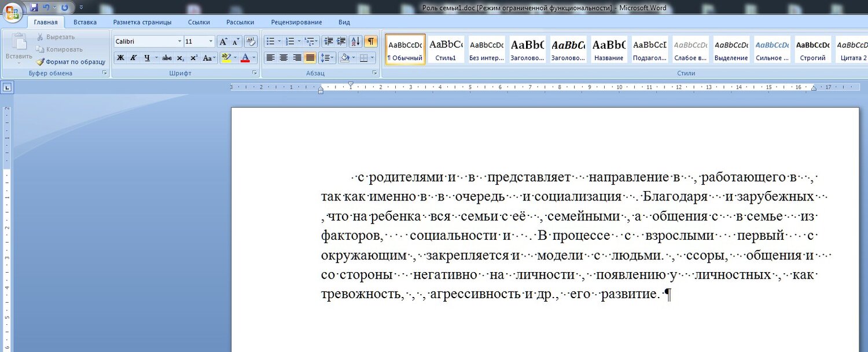Toggle italic (К) formatting
Screen dimensions: 868x352
tap(133, 58)
